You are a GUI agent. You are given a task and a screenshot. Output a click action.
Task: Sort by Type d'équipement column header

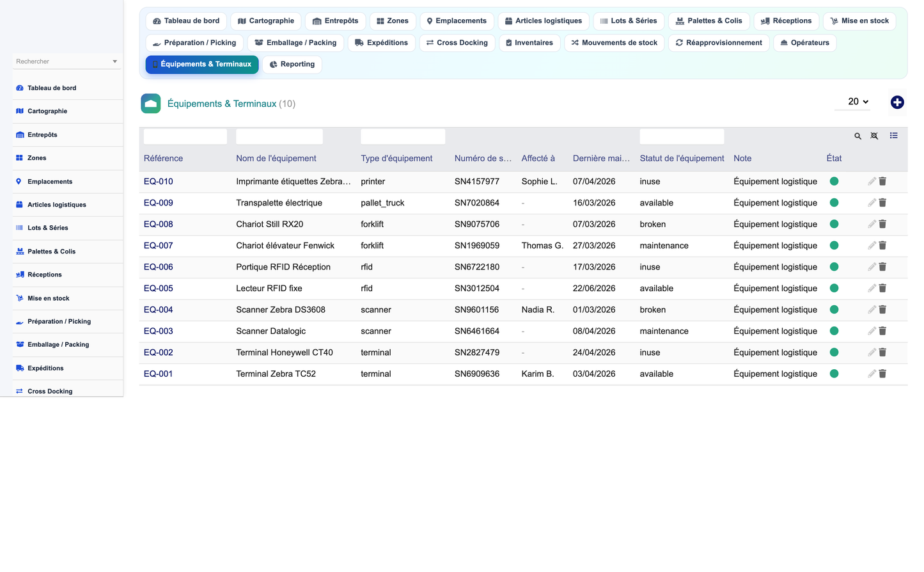396,159
